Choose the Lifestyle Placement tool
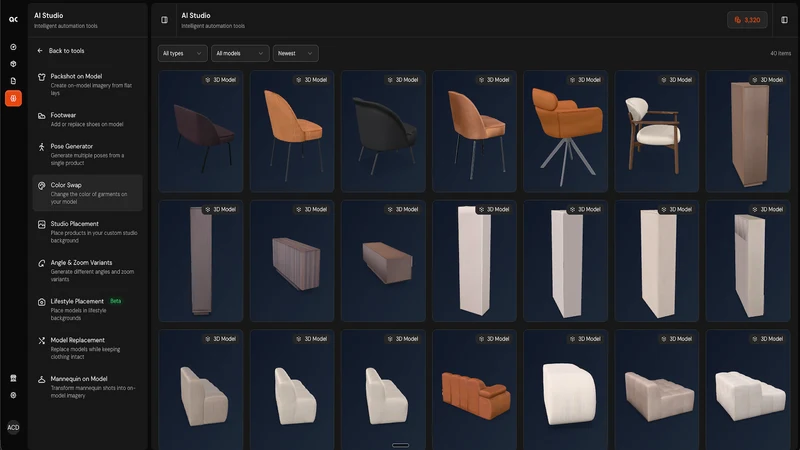 pos(87,309)
